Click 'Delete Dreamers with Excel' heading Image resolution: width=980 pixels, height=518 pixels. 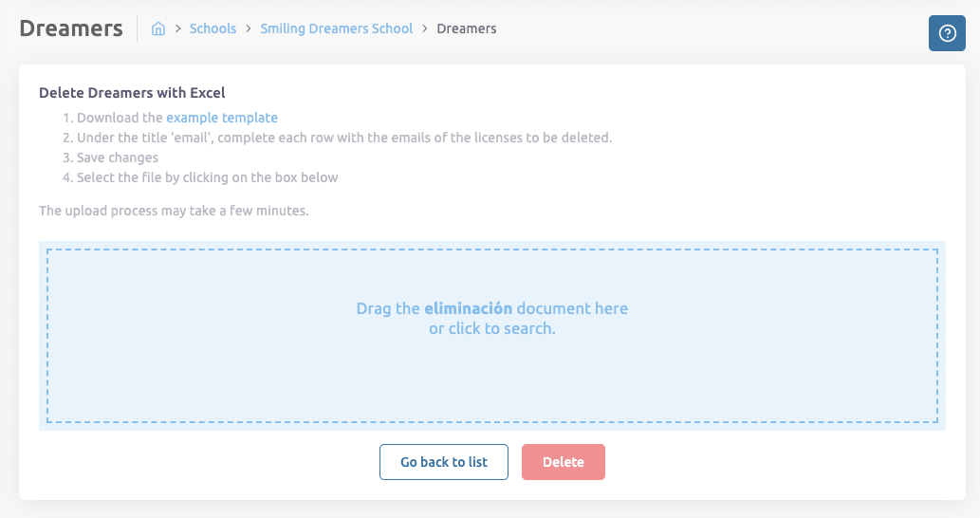(132, 93)
